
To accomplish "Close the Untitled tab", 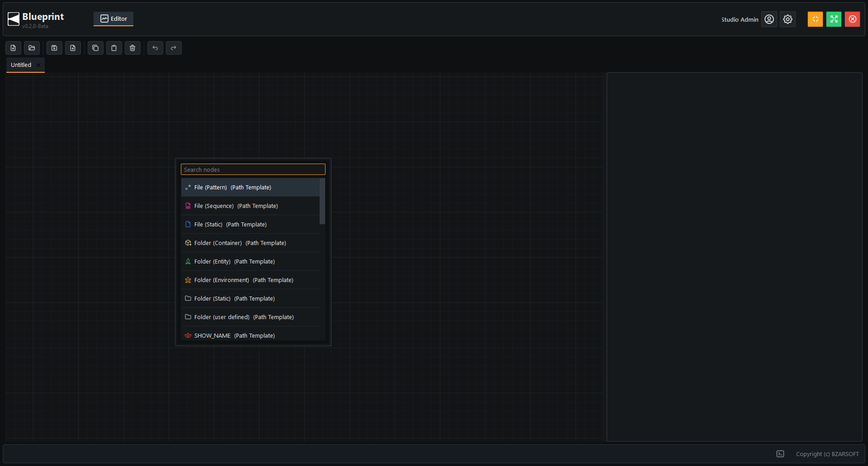I will click(x=38, y=65).
